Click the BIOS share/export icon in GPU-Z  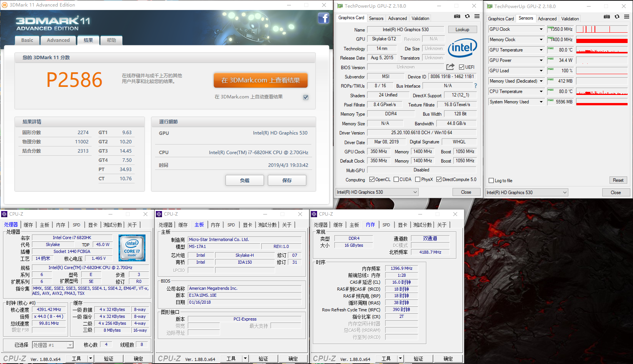coord(451,67)
